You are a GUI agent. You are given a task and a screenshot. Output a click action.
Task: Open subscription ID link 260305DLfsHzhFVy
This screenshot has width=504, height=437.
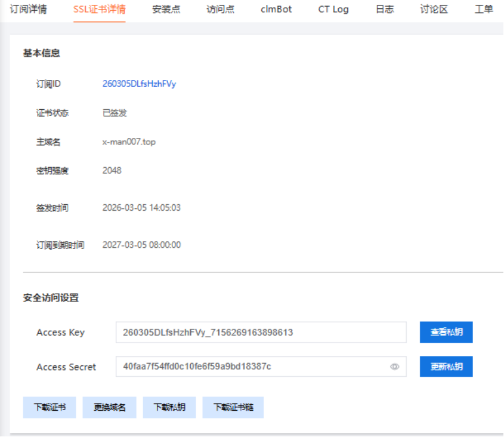(x=139, y=84)
